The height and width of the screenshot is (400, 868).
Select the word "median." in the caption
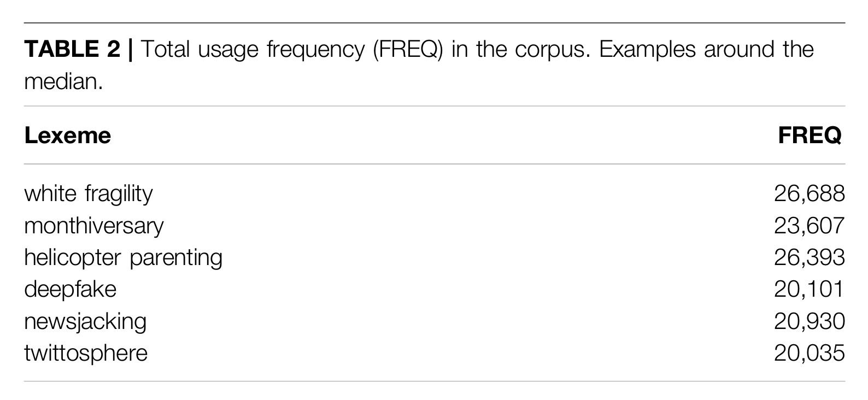(x=63, y=82)
